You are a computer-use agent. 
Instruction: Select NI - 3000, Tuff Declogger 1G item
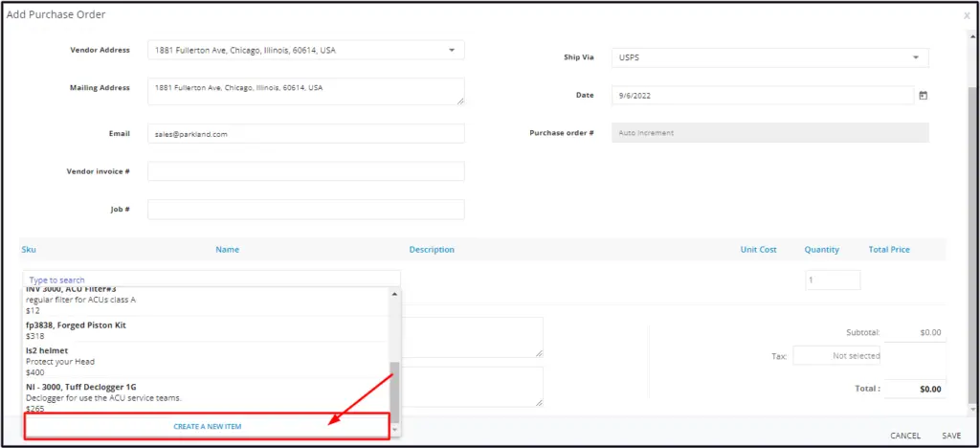click(x=206, y=397)
